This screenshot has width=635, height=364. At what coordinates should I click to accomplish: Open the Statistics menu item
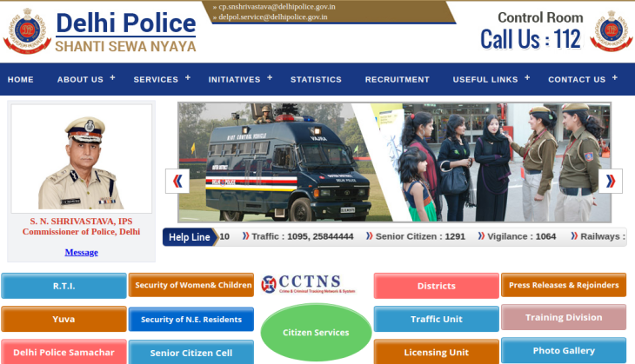[316, 80]
